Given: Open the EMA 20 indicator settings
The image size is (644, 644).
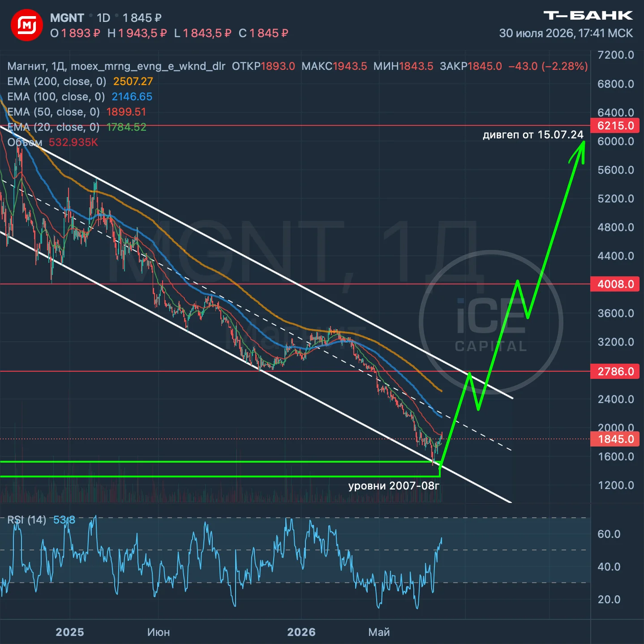Looking at the screenshot, I should [x=77, y=127].
